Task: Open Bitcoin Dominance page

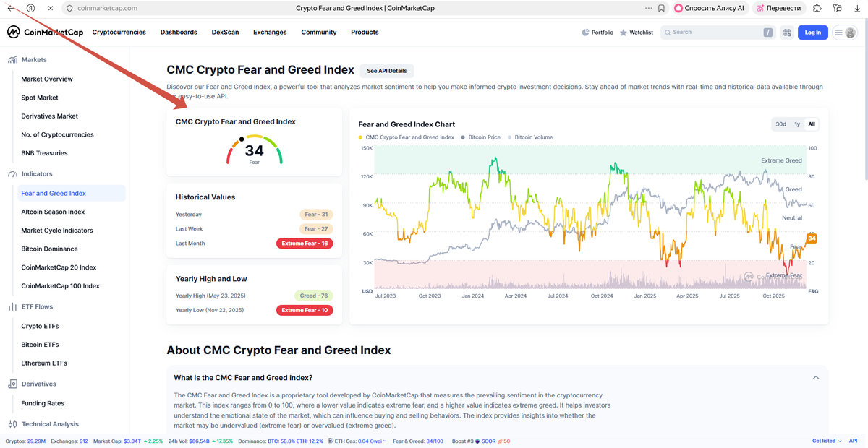Action: (49, 249)
